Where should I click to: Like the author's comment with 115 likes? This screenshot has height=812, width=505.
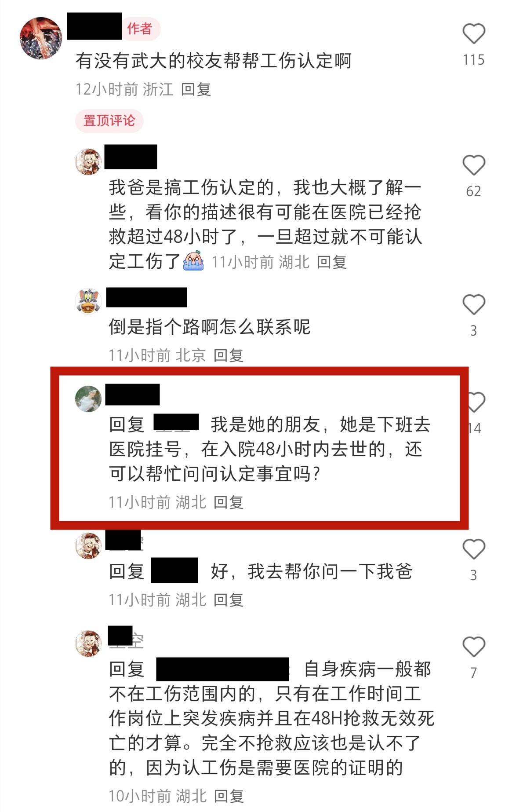click(473, 34)
